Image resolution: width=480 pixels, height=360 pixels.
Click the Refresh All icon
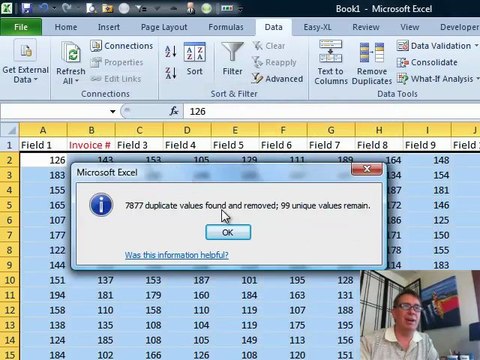coord(71,53)
